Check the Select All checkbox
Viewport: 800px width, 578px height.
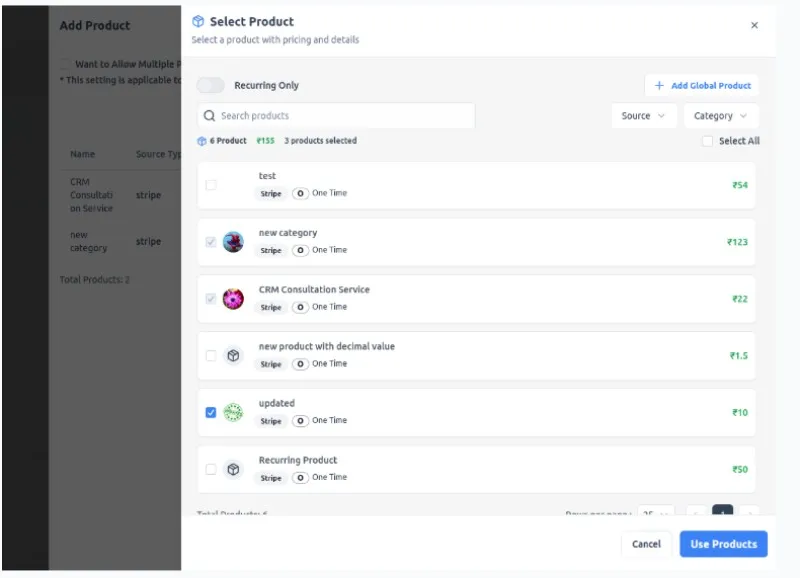coord(707,141)
